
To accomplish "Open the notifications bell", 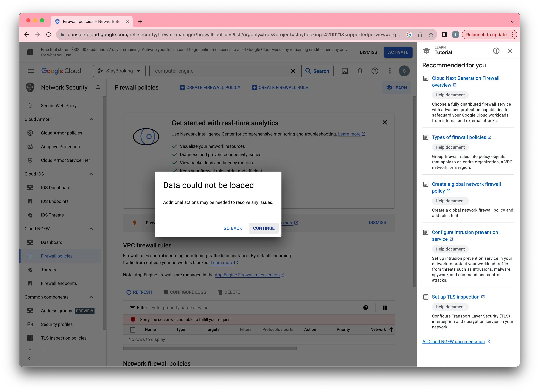I will click(360, 71).
